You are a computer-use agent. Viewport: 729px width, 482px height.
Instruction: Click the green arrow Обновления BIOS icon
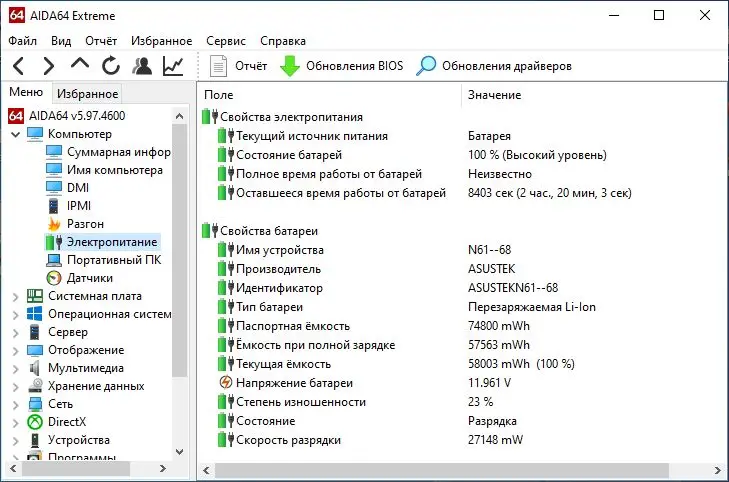290,66
